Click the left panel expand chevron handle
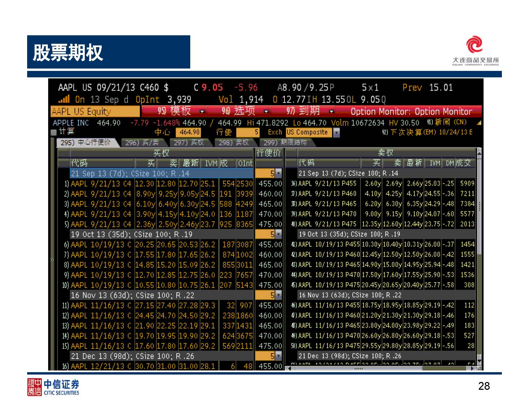 tap(52, 260)
